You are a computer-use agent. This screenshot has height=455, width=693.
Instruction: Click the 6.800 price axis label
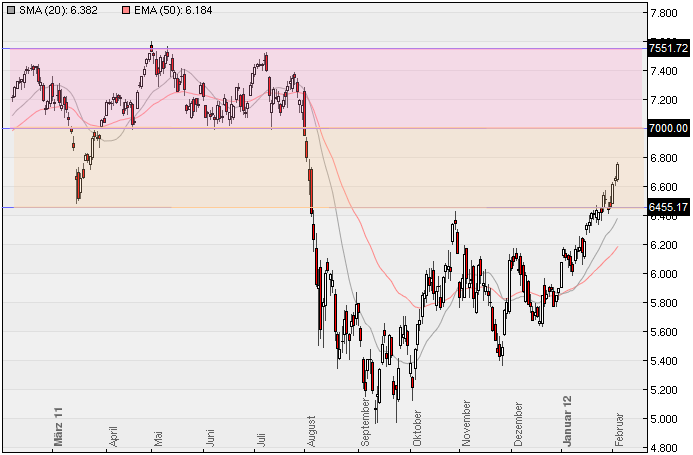[664, 158]
